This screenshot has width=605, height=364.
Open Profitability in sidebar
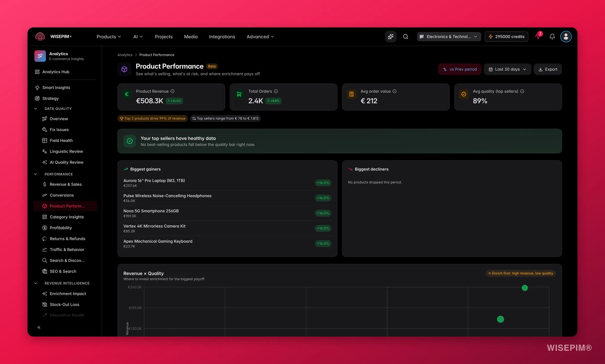[65, 228]
